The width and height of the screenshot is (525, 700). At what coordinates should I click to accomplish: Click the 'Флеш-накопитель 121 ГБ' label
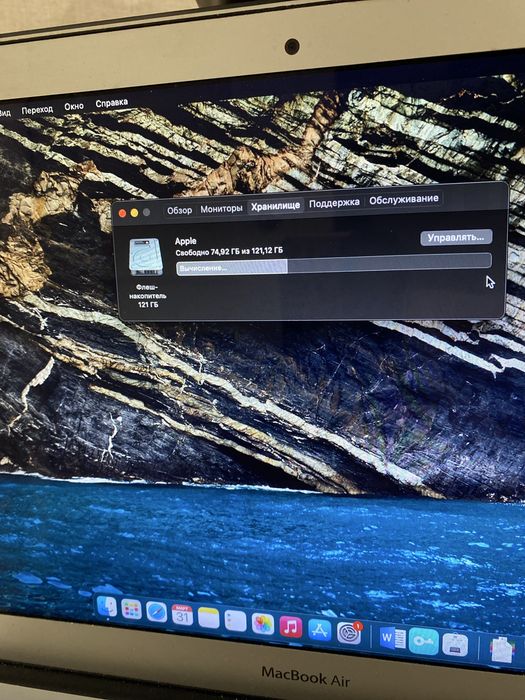click(x=148, y=296)
